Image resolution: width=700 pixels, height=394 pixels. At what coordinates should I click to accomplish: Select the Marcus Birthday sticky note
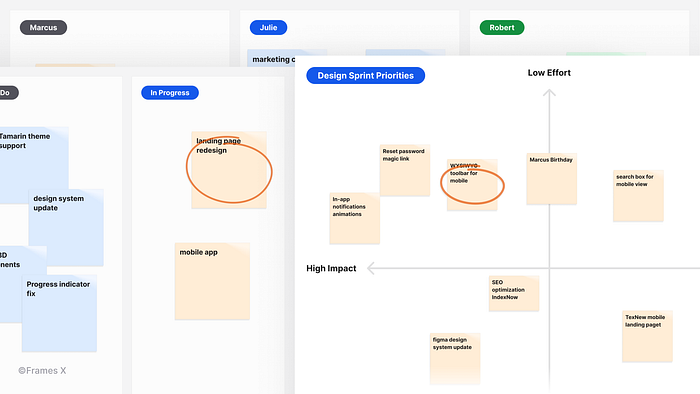point(552,179)
